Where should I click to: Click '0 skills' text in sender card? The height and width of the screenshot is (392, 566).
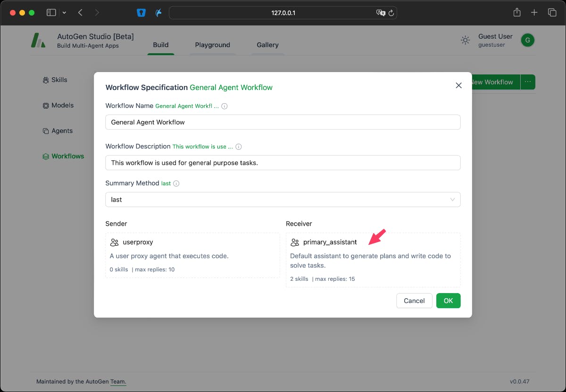119,269
